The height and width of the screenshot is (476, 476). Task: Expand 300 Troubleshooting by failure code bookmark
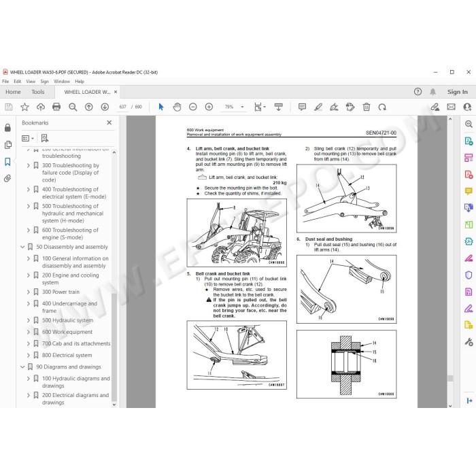(29, 165)
